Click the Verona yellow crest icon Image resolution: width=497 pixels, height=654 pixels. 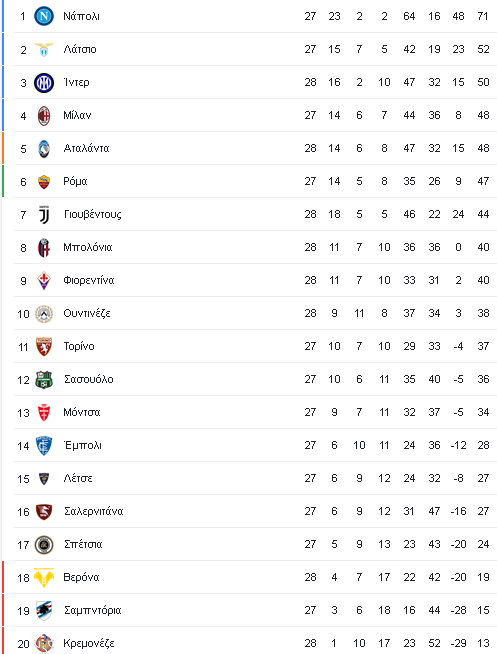click(44, 578)
